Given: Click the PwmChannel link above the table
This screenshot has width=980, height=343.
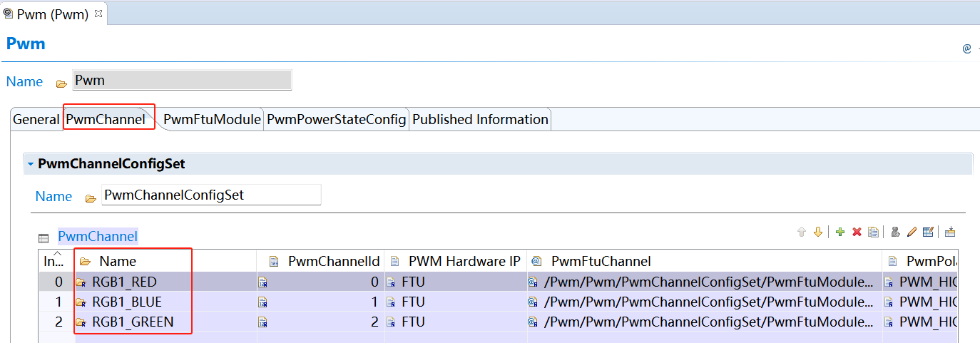Looking at the screenshot, I should (98, 236).
